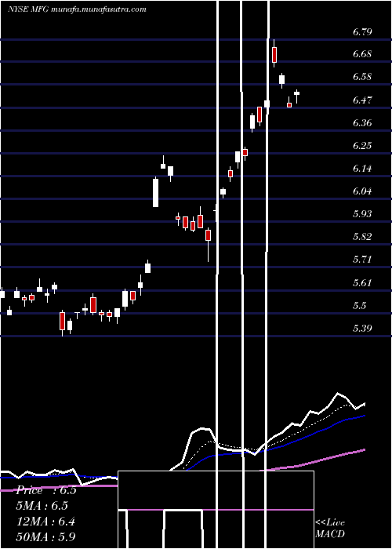
Task: Select the 5.5 price axis label
Action: [x=359, y=306]
